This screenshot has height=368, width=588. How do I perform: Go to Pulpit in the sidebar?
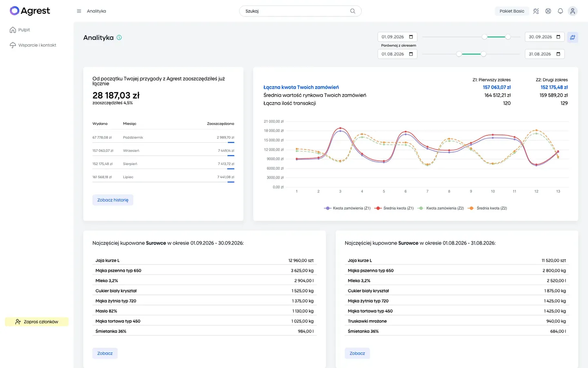pyautogui.click(x=20, y=30)
